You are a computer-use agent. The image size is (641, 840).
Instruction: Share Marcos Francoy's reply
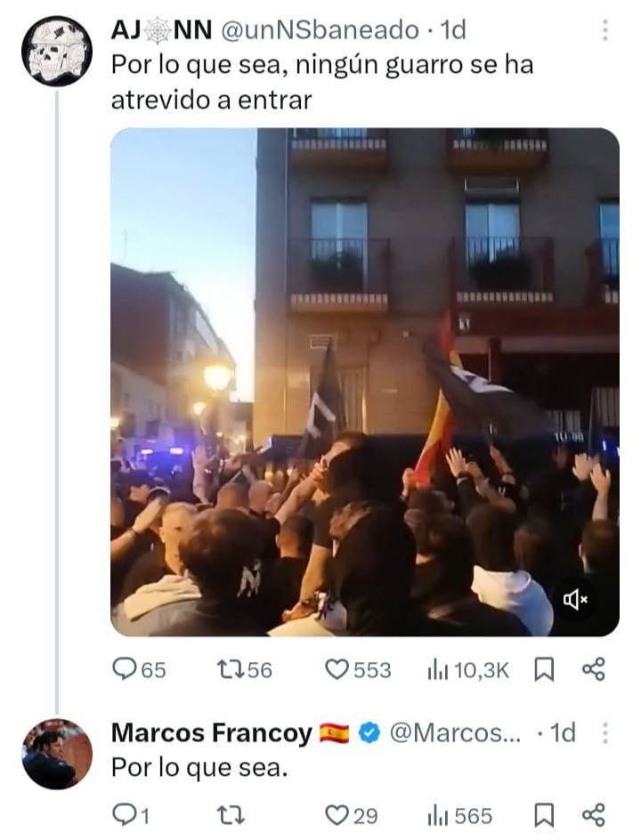[593, 815]
